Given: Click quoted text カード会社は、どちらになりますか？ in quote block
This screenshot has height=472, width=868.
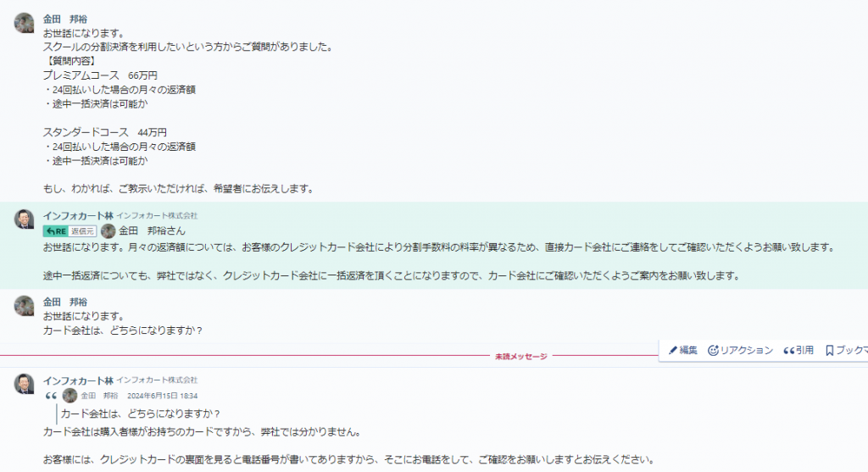Looking at the screenshot, I should tap(141, 414).
